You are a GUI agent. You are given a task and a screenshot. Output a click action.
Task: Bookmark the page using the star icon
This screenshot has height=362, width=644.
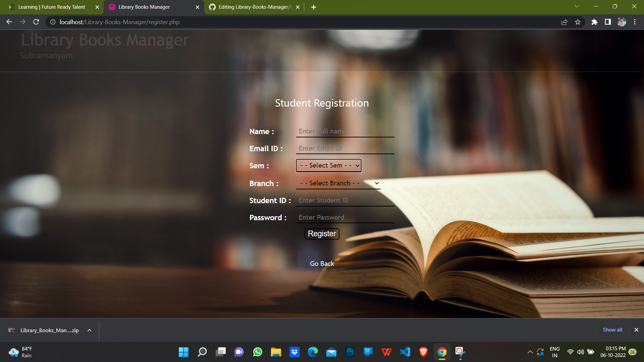point(578,22)
